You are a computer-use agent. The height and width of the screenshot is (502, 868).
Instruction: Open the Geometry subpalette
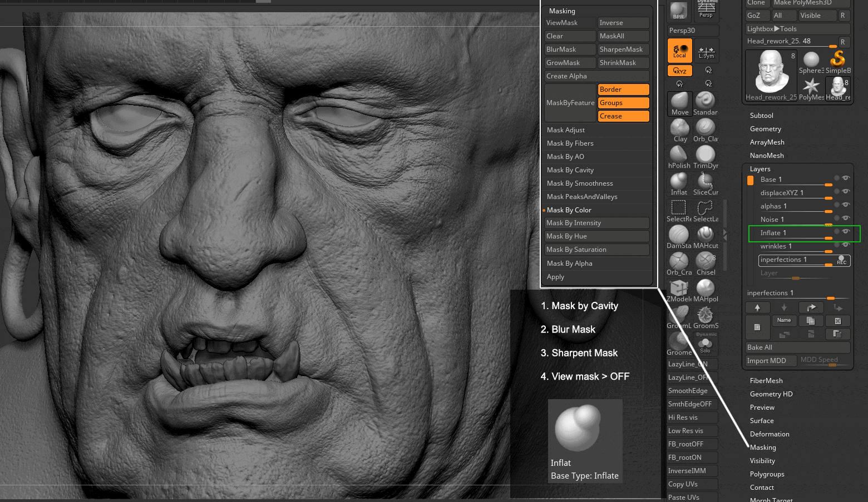tap(766, 129)
